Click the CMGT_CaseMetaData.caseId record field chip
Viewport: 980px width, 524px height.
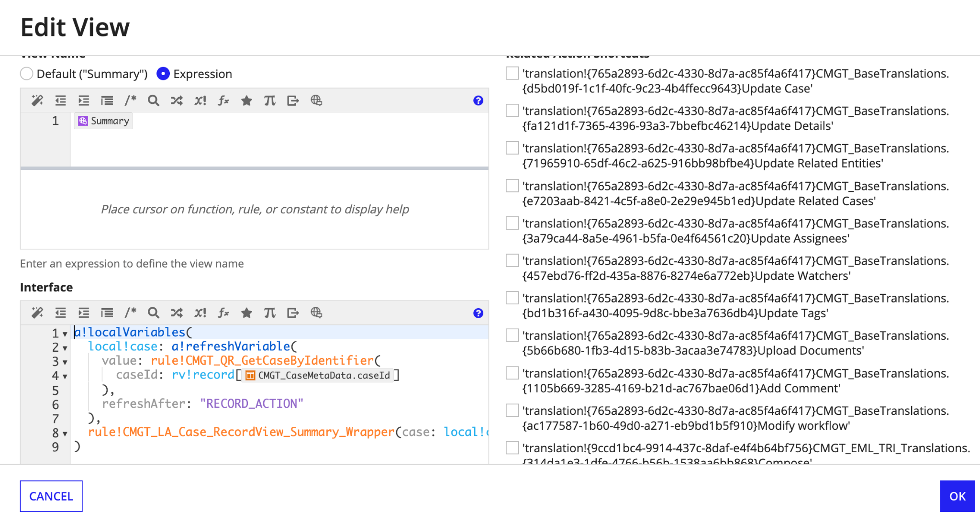(318, 375)
